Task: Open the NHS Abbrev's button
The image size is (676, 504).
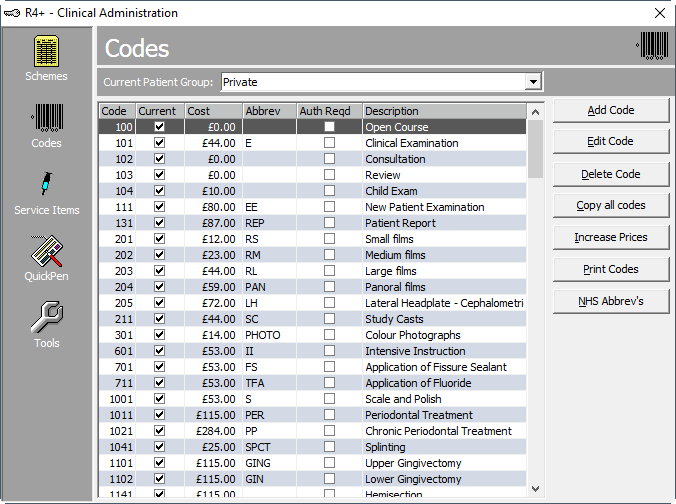Action: click(x=611, y=301)
